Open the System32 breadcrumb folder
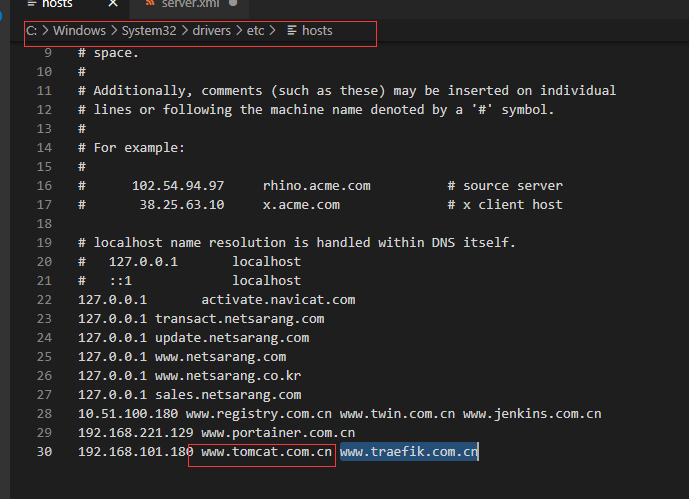The image size is (689, 499). point(149,31)
